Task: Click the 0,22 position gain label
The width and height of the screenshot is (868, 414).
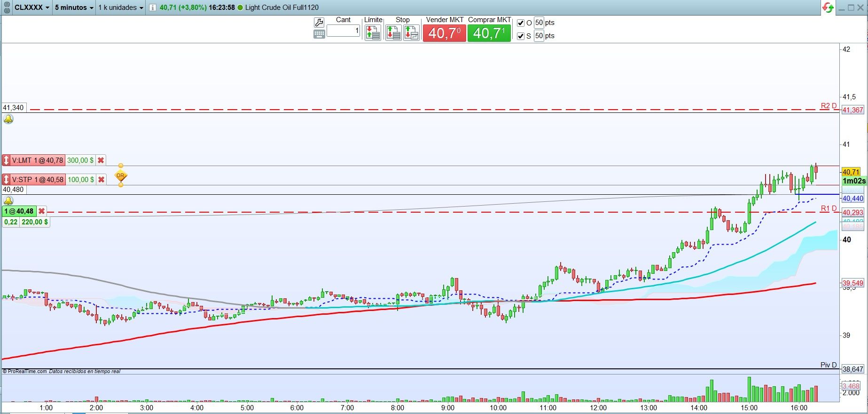Action: pyautogui.click(x=11, y=222)
